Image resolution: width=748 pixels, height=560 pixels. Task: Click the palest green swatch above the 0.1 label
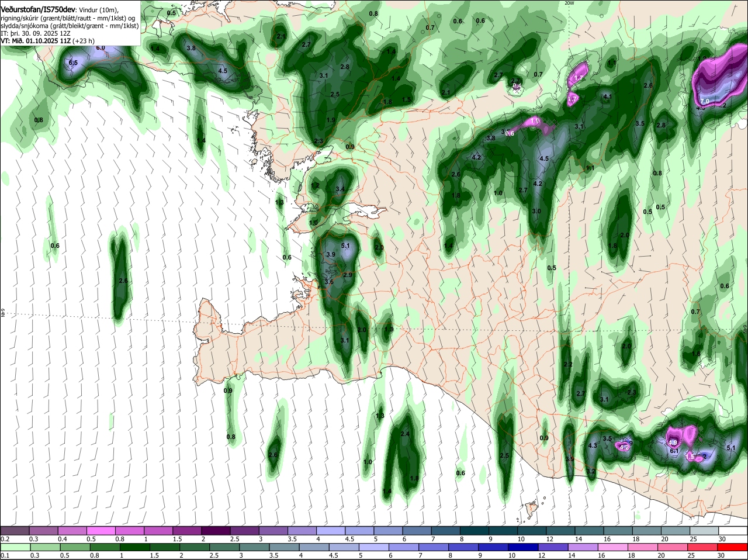click(x=16, y=547)
